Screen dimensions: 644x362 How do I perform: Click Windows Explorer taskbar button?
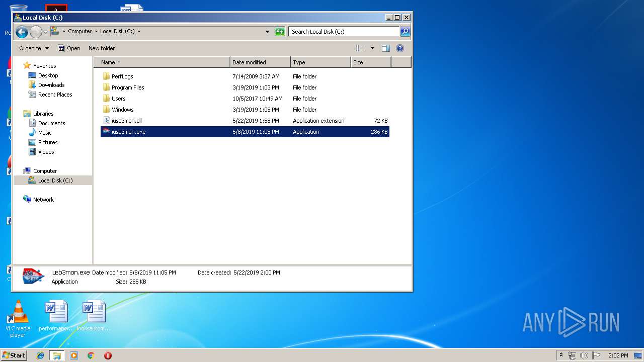click(57, 355)
